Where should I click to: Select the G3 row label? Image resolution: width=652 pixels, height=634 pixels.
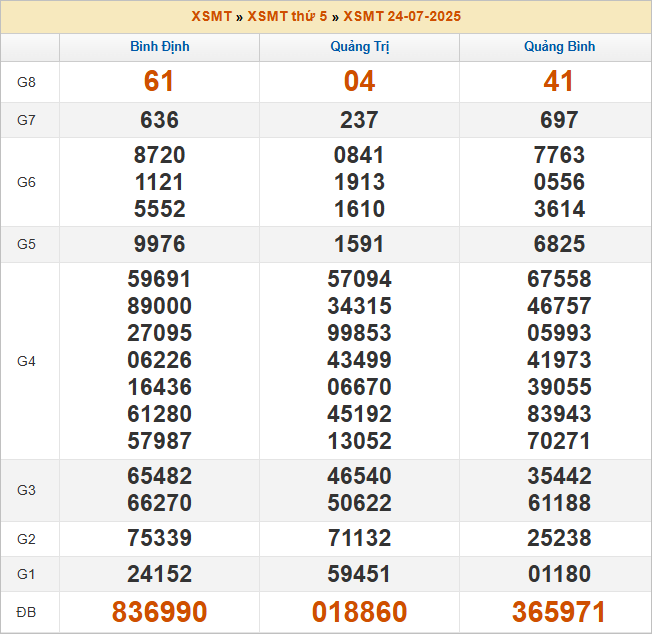26,490
